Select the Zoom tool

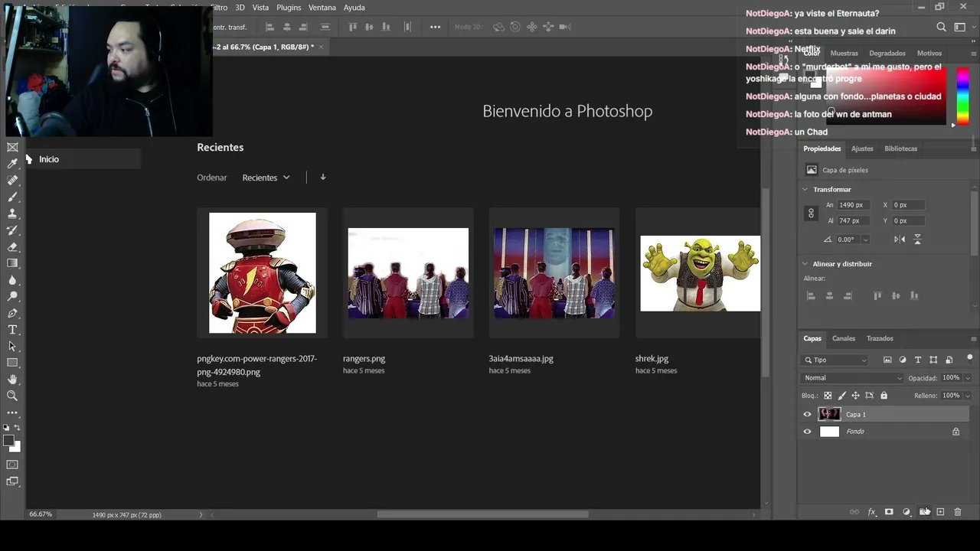click(12, 396)
